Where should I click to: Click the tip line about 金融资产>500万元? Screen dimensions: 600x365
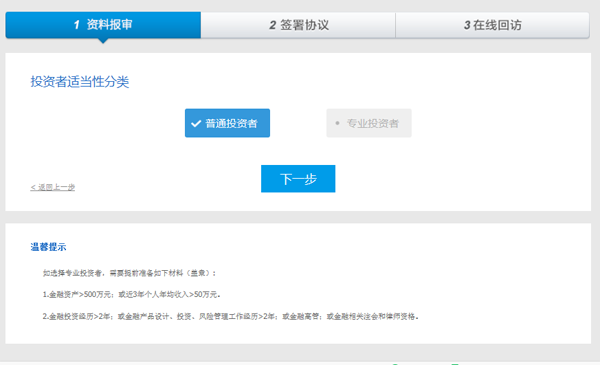pyautogui.click(x=132, y=295)
